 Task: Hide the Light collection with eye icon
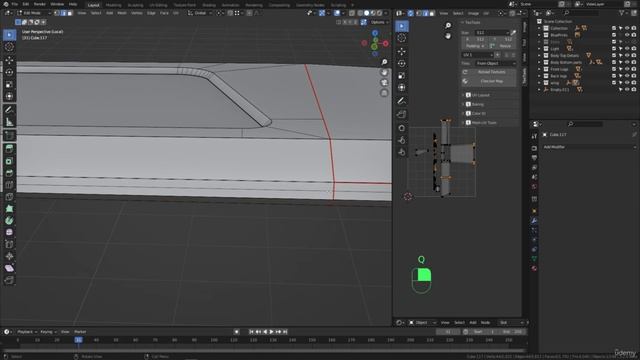pos(627,49)
